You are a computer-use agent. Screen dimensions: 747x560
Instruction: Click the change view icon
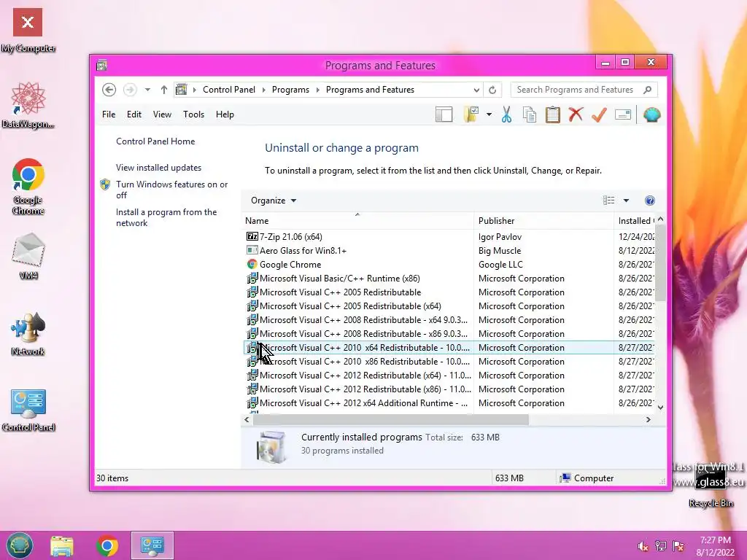point(609,201)
